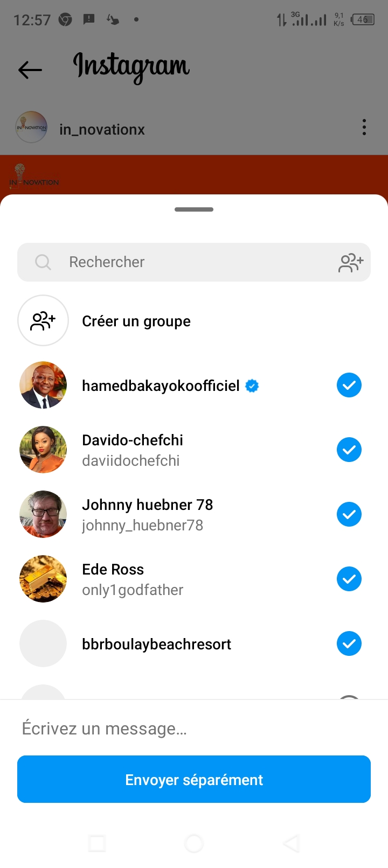The image size is (388, 868).
Task: Uncheck bbrboulaybeachresort recipient
Action: click(349, 643)
